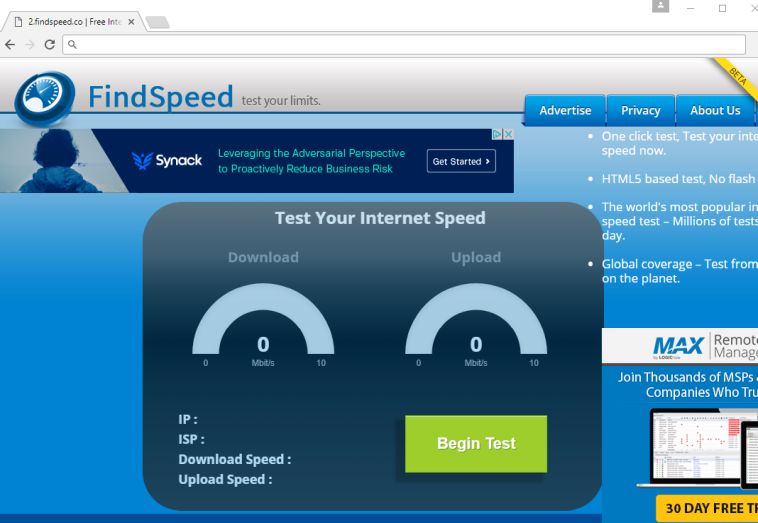Click the FindSpeed speedometer logo
758x523 pixels.
tap(44, 98)
